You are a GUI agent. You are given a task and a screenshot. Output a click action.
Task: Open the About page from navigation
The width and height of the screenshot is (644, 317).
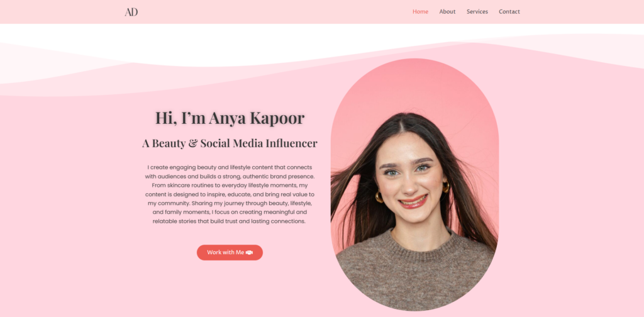click(447, 11)
